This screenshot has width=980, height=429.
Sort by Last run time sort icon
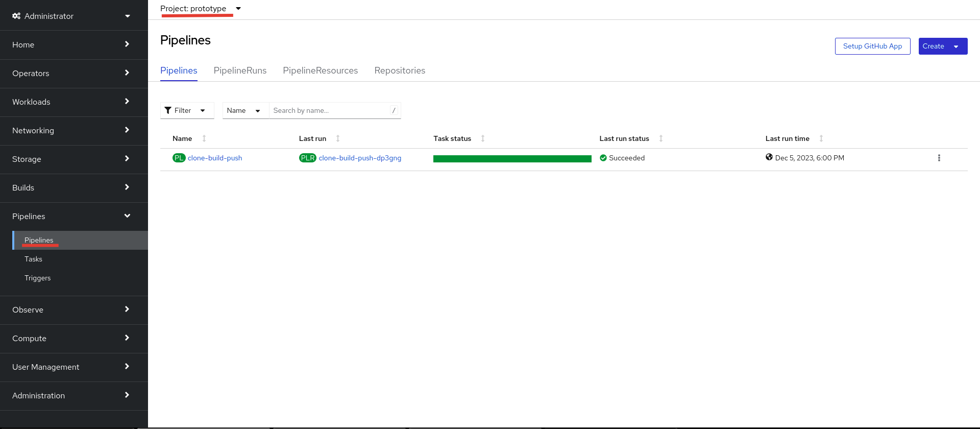coord(821,138)
